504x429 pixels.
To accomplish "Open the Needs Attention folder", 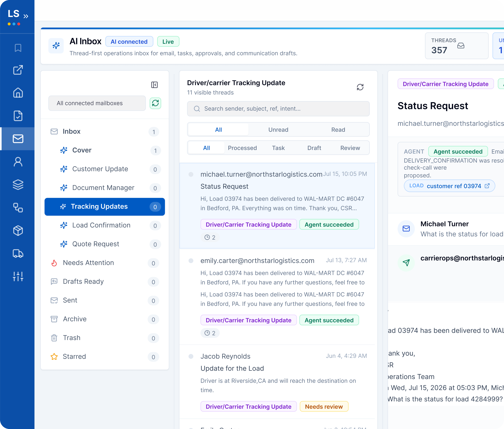I will [105, 263].
